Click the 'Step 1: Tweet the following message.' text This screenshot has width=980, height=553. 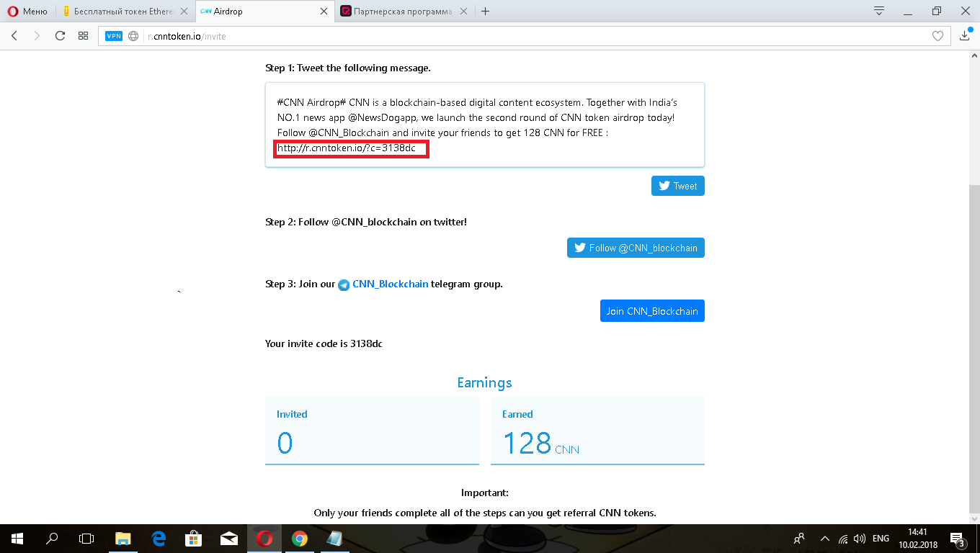[348, 68]
